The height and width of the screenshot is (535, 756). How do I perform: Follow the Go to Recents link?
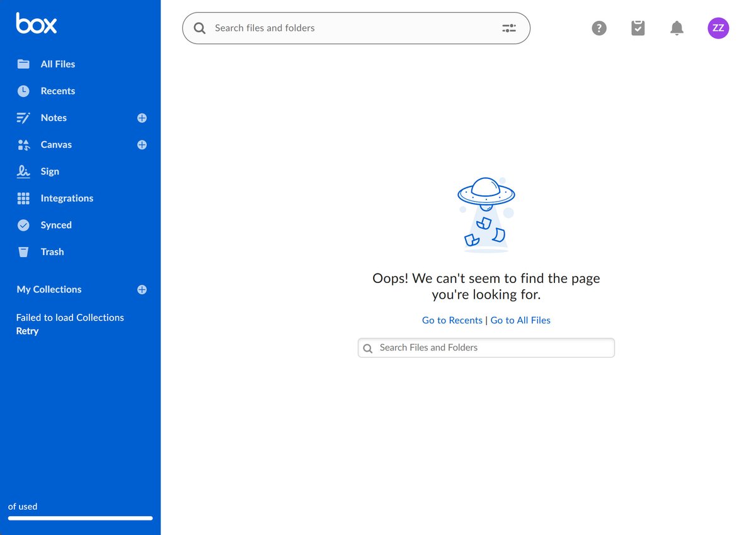(x=452, y=320)
